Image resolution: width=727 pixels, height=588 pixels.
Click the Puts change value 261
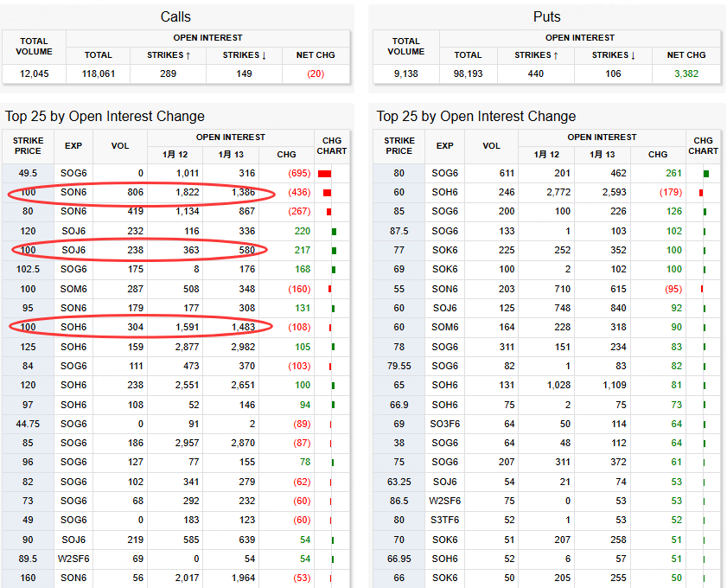[x=673, y=174]
